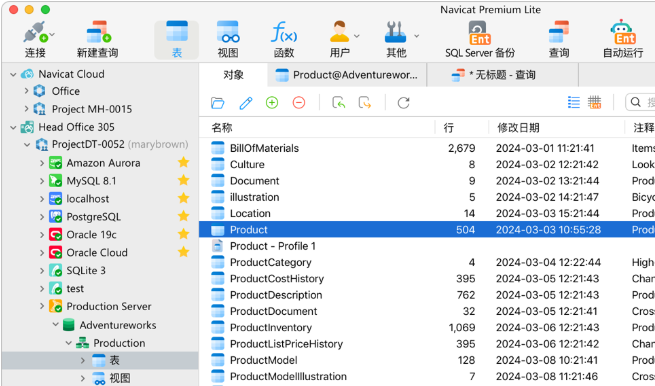This screenshot has width=655, height=386.
Task: Toggle favorite star for Oracle 19c
Action: [183, 234]
